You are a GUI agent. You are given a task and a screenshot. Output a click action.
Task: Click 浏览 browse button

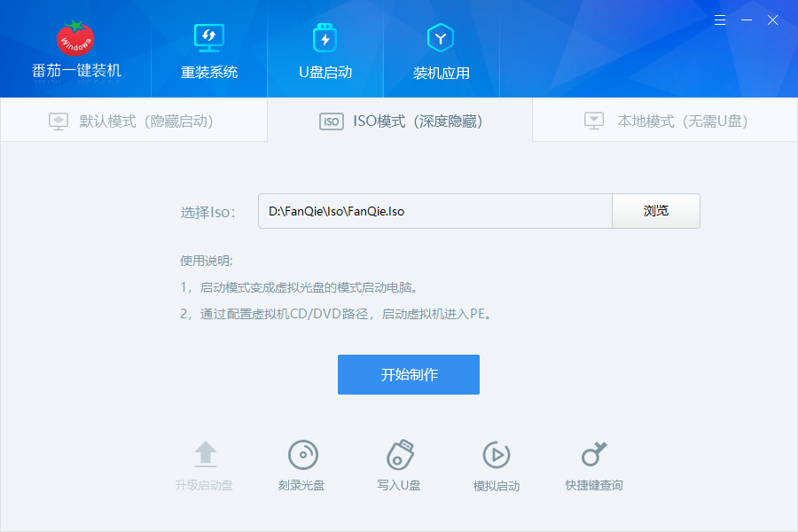[x=656, y=211]
